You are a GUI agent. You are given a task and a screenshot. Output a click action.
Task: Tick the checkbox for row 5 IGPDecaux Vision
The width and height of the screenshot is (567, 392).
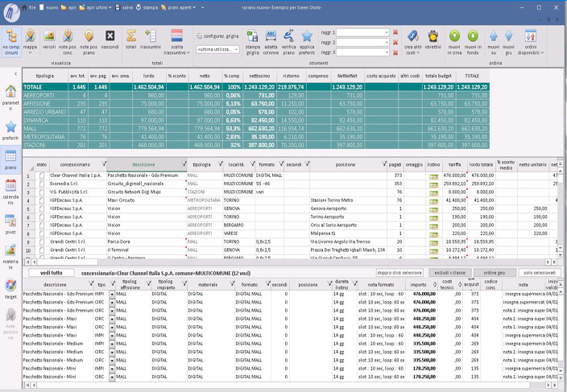click(42, 208)
